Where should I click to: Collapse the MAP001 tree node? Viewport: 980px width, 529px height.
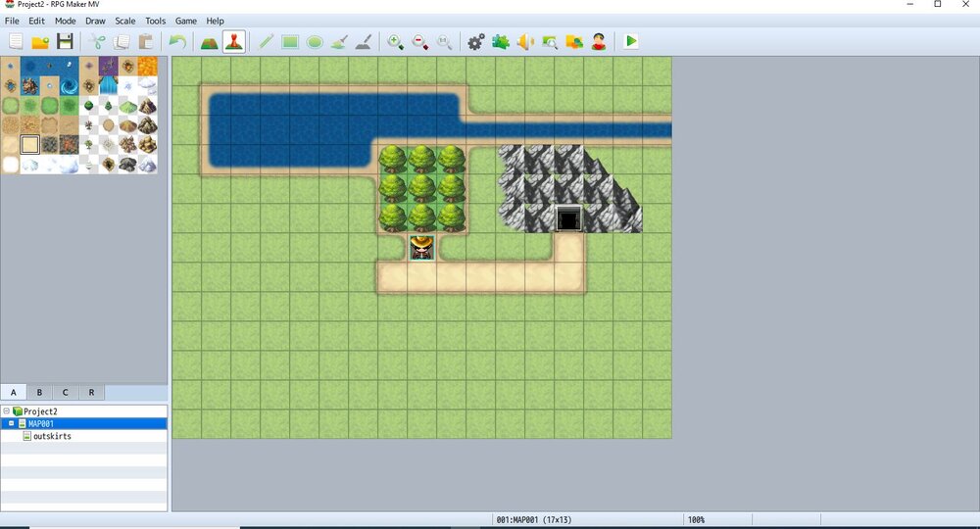point(11,423)
